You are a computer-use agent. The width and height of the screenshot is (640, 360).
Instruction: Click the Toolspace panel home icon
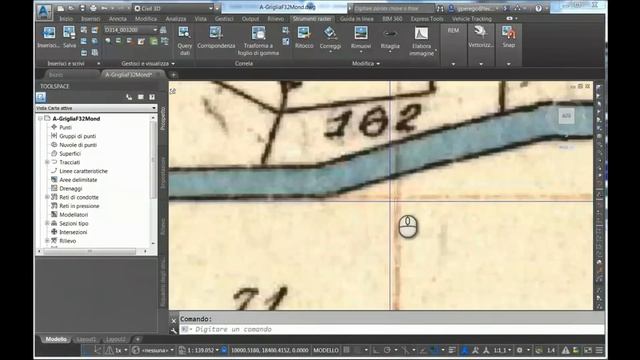(41, 97)
